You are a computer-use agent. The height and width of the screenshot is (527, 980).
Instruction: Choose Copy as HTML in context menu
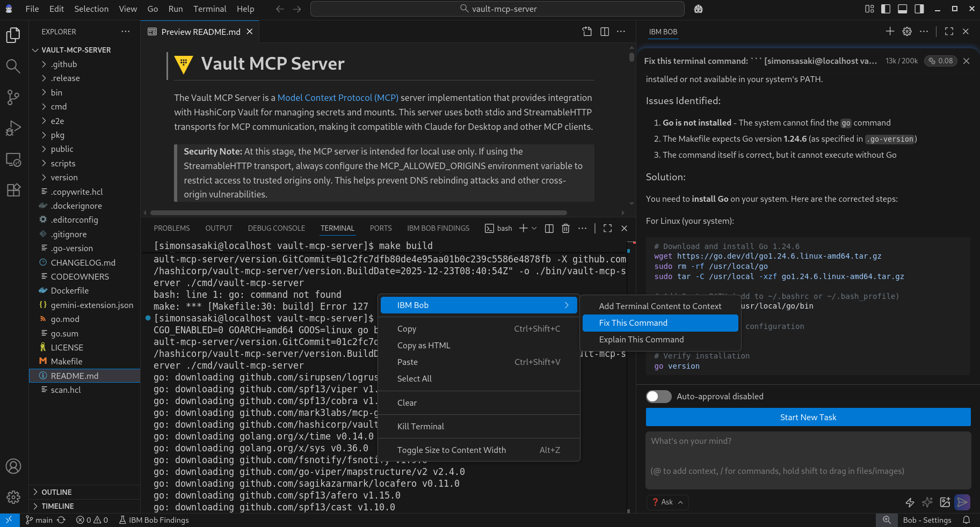coord(479,346)
